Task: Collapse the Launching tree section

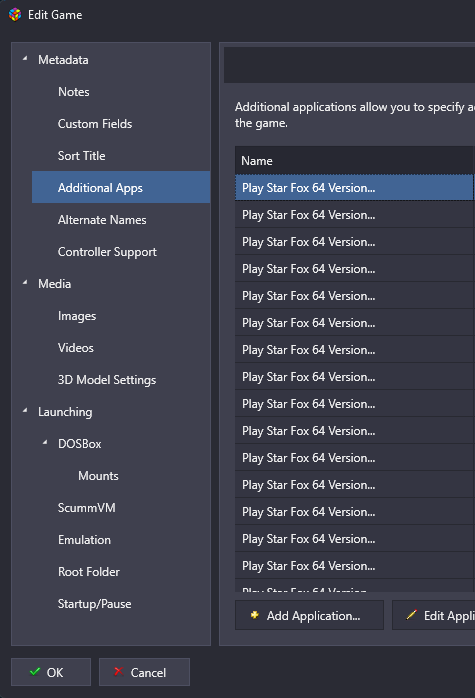Action: tap(25, 410)
